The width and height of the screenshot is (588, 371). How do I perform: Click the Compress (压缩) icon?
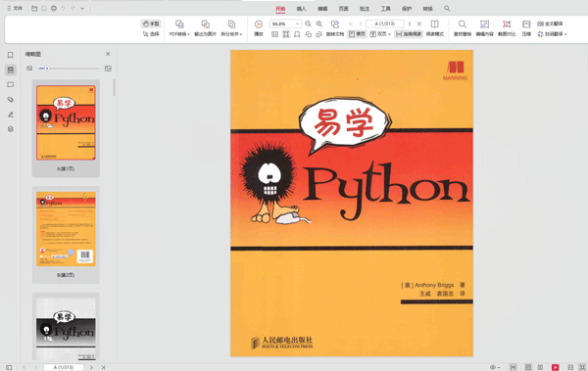[526, 28]
